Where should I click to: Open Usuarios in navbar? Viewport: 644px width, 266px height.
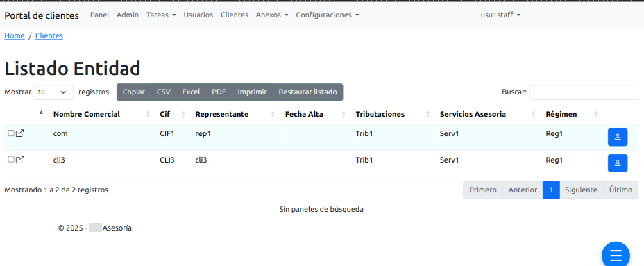[x=198, y=15]
